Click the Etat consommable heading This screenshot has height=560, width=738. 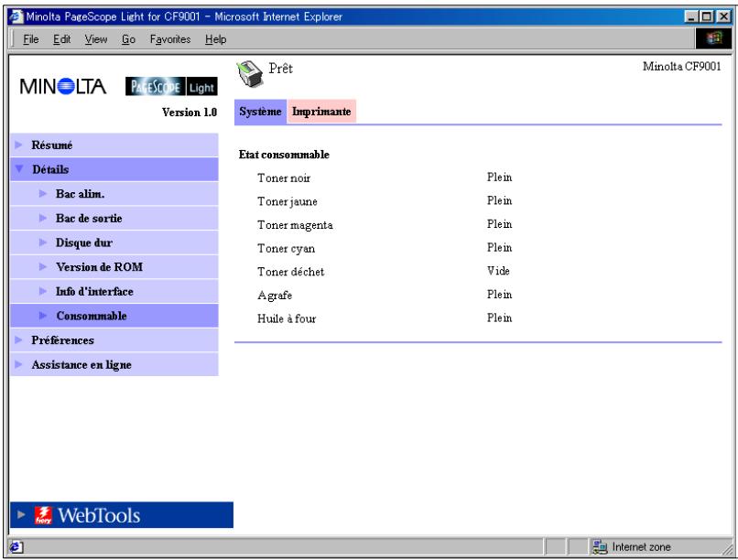[284, 155]
